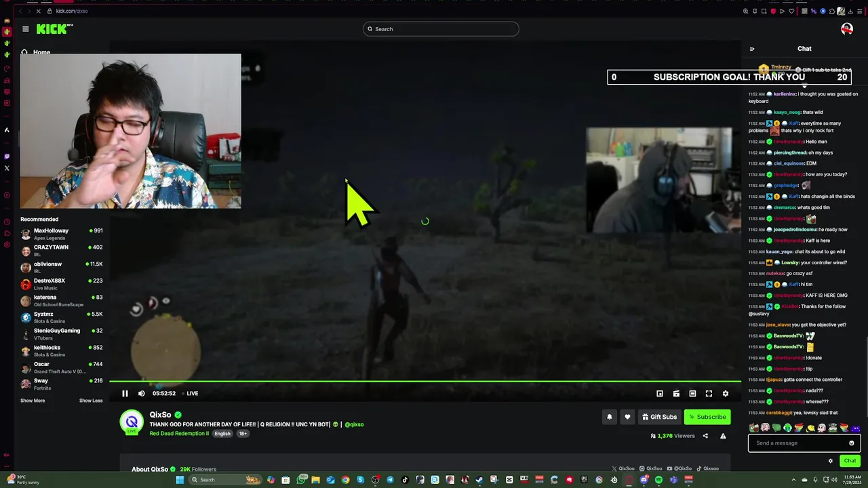Open the @qixso link in title
Screen dimensions: 868x488
(x=354, y=424)
